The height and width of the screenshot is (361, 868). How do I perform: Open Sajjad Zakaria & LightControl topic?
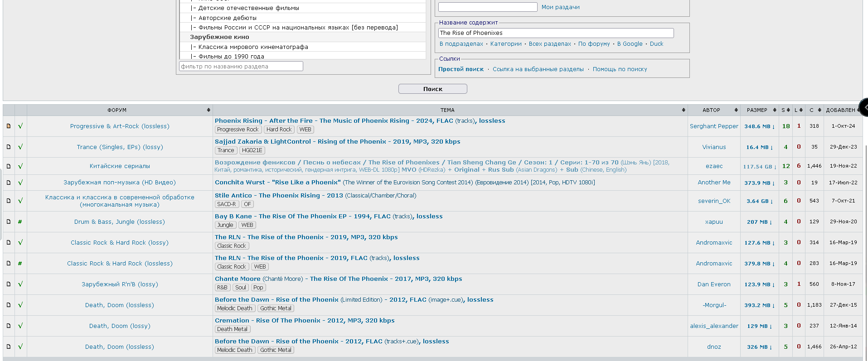tap(337, 142)
